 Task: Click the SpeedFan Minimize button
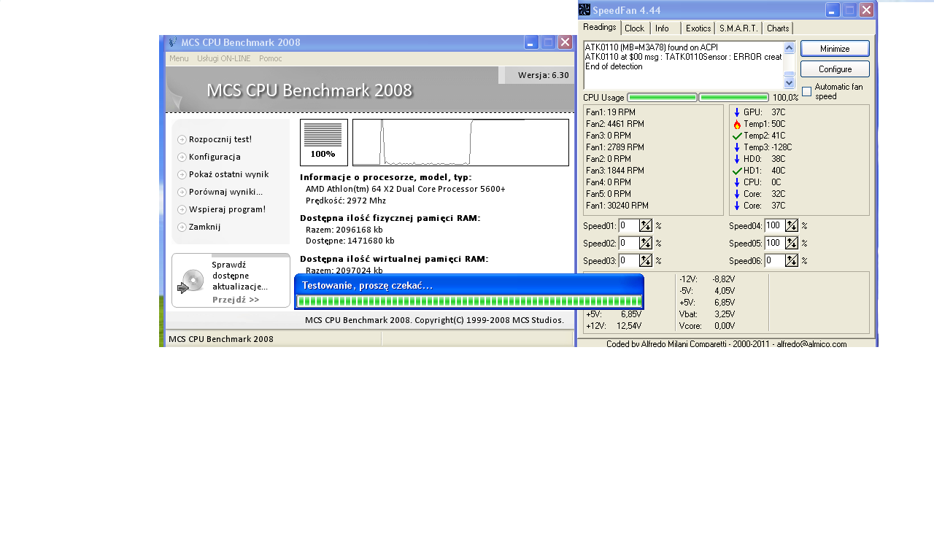[835, 49]
